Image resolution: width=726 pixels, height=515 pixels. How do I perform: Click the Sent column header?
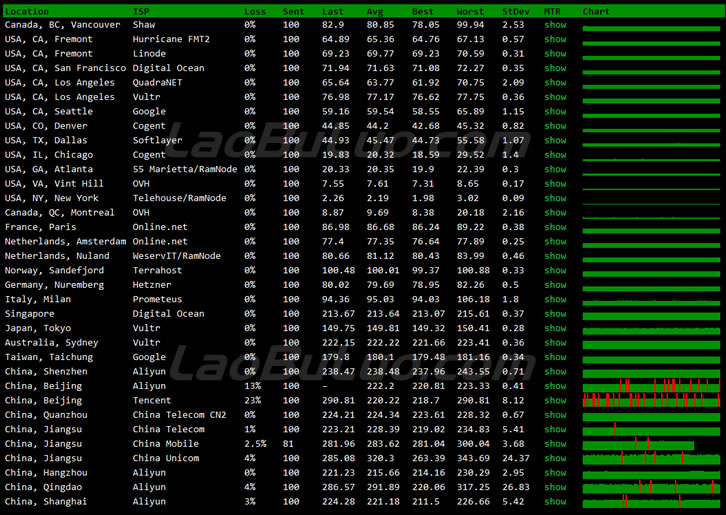(294, 12)
